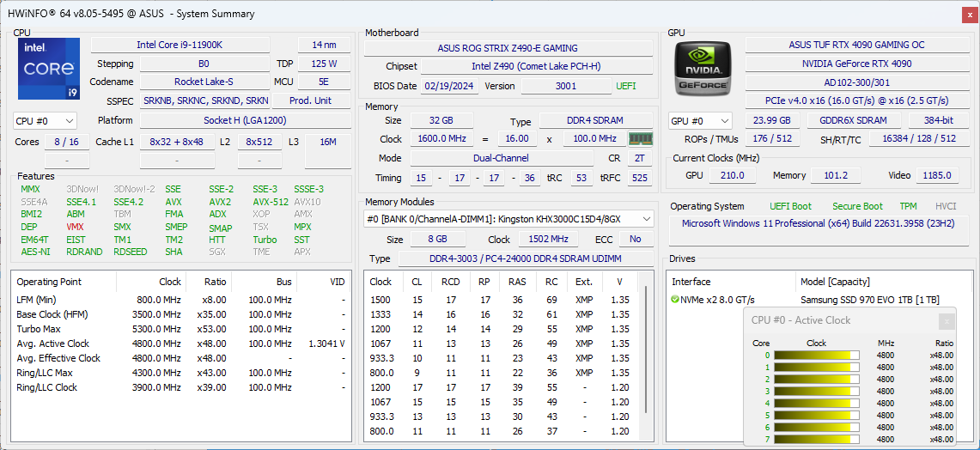Image resolution: width=980 pixels, height=450 pixels.
Task: Click the 23.99 GB GPU memory field
Action: coord(772,120)
